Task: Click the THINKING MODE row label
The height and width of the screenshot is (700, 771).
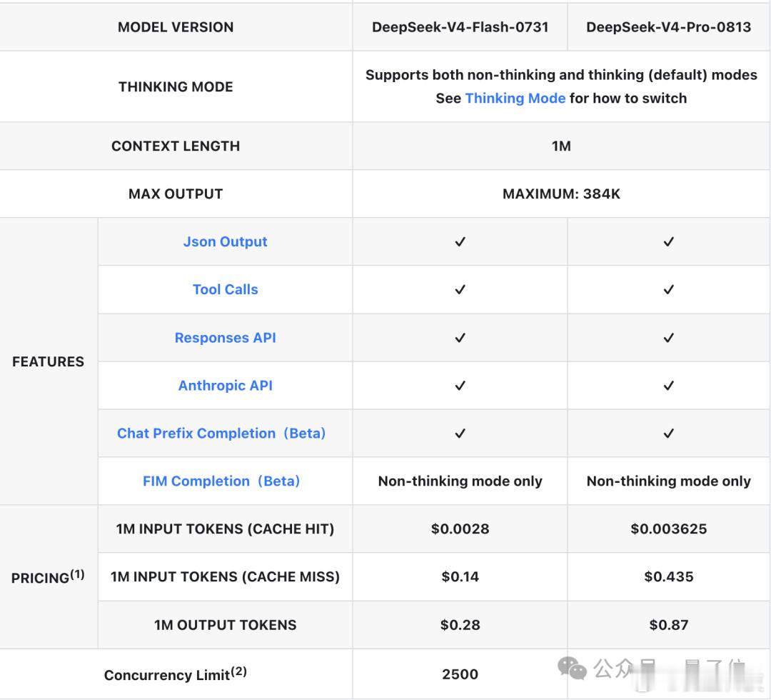Action: click(x=176, y=86)
